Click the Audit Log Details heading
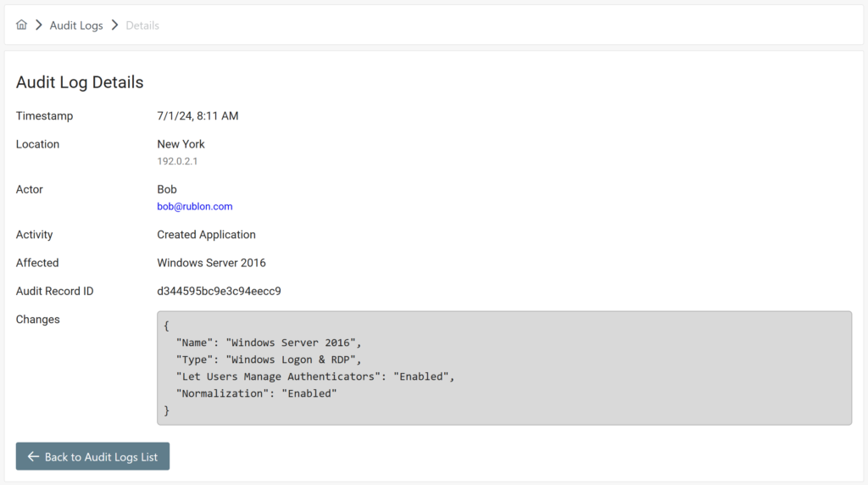Viewport: 868px width, 485px height. tap(80, 82)
